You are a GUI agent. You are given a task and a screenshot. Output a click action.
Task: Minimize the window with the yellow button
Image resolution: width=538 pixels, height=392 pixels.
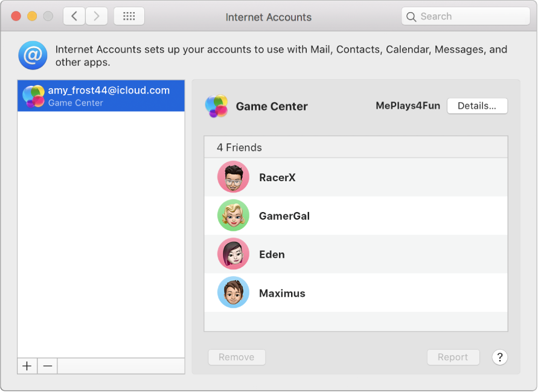click(x=32, y=16)
